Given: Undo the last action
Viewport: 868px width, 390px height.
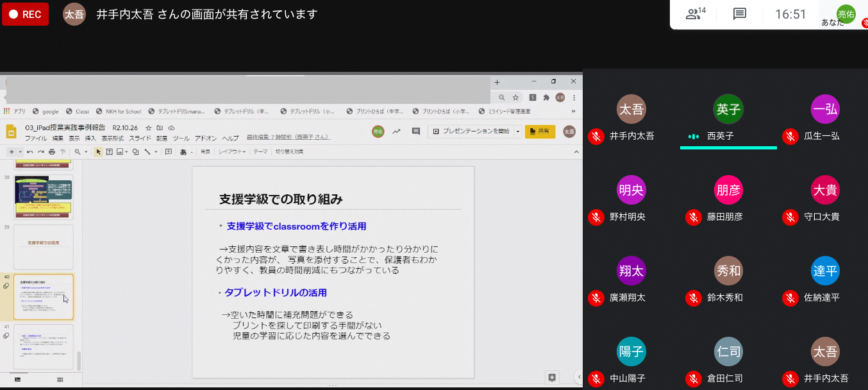Looking at the screenshot, I should coord(29,152).
